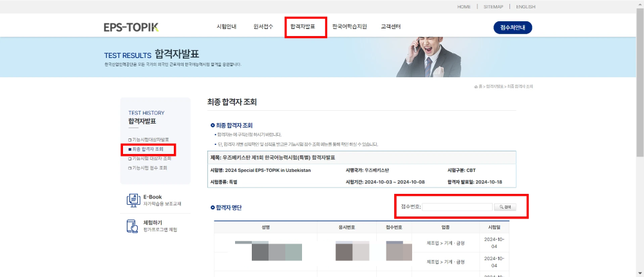This screenshot has height=277, width=644.
Task: Click the 시험안내 menu item
Action: pyautogui.click(x=226, y=26)
